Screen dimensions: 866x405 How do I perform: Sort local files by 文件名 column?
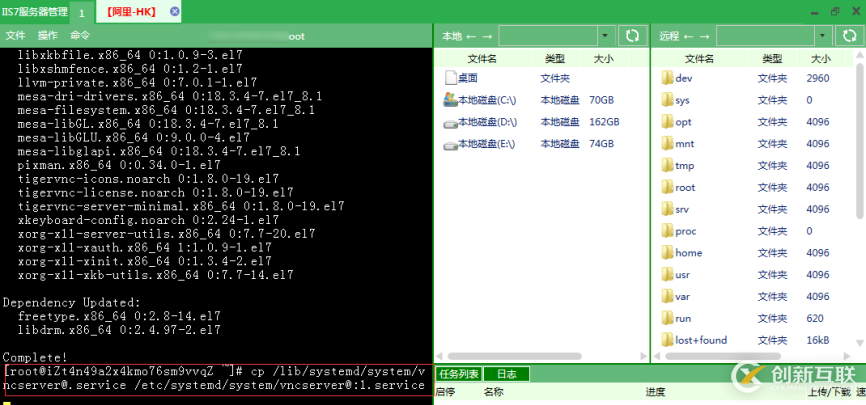pyautogui.click(x=482, y=59)
